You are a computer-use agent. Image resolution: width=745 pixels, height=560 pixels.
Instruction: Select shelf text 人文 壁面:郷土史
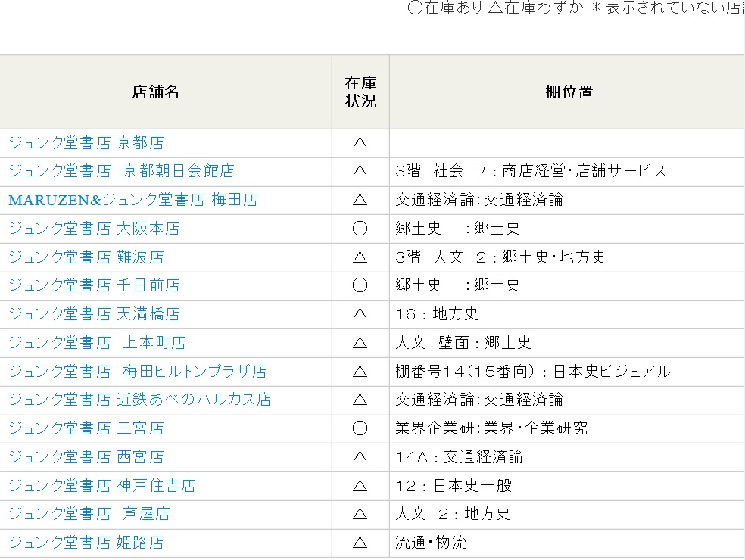463,343
